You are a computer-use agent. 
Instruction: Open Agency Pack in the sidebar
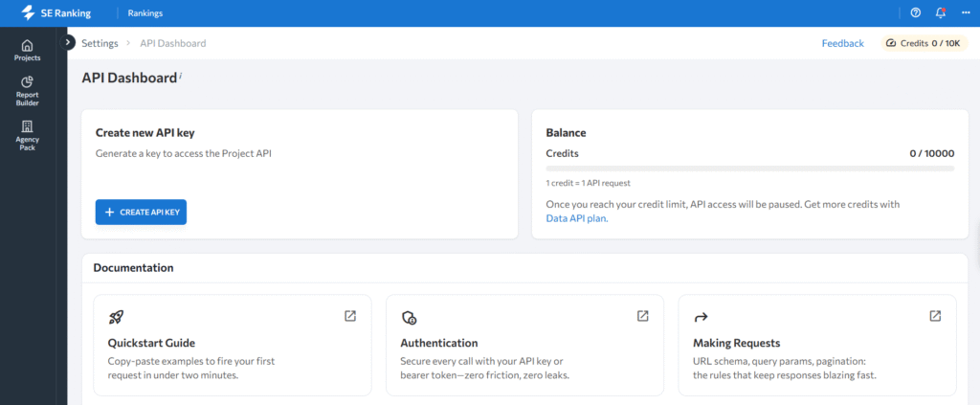click(x=27, y=135)
